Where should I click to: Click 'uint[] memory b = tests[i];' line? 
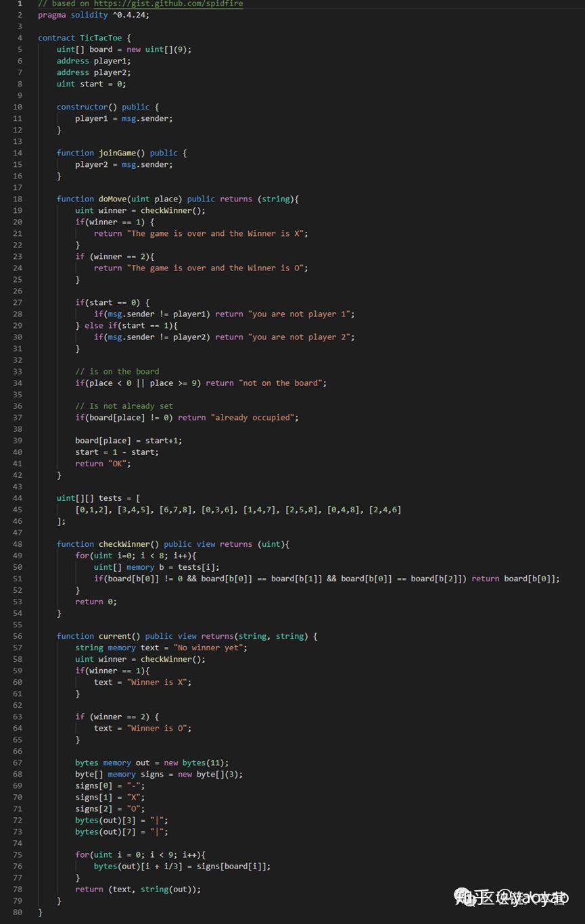(157, 567)
